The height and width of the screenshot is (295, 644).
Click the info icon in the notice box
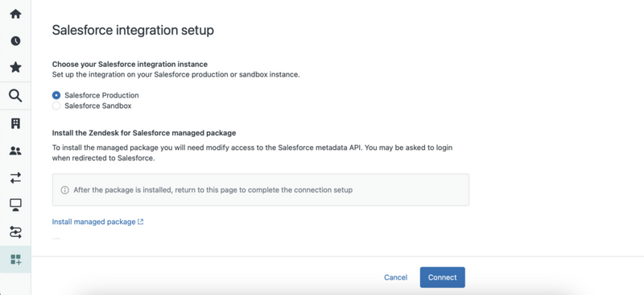coord(64,190)
